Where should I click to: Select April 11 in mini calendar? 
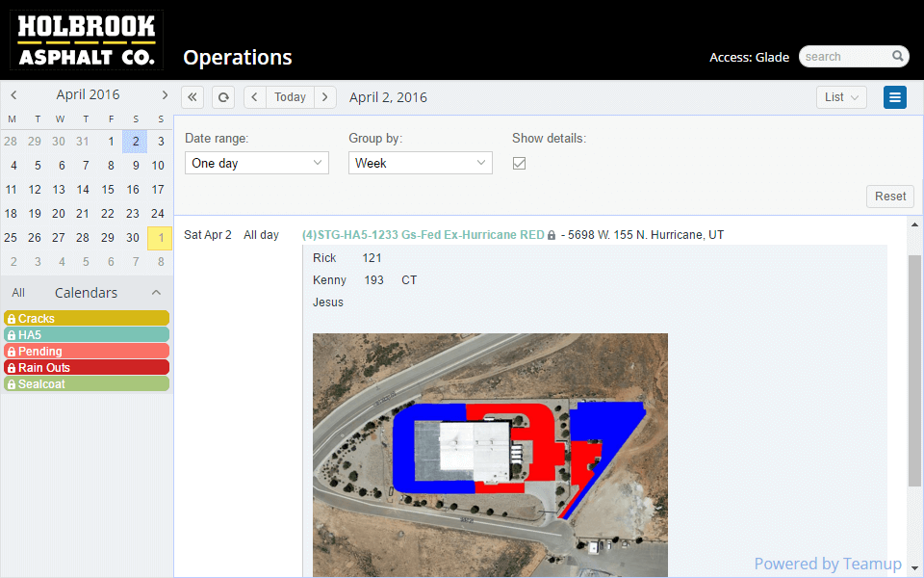[x=11, y=190]
